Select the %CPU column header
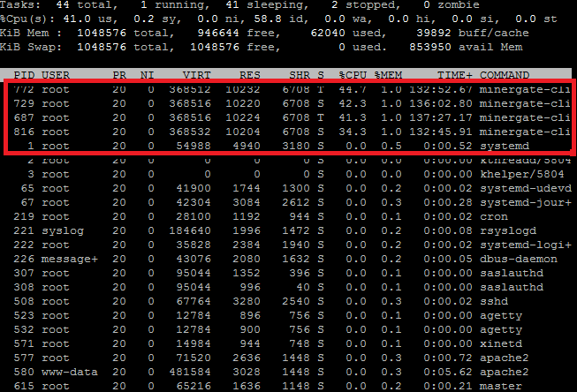This screenshot has width=577, height=392. [353, 75]
